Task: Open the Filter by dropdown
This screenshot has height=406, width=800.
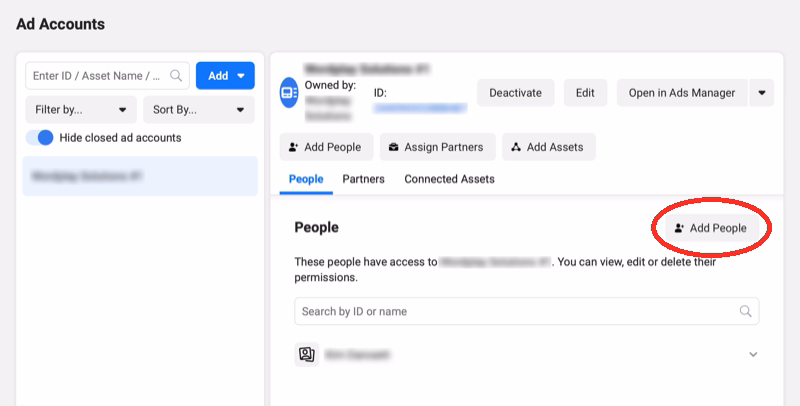Action: [81, 110]
